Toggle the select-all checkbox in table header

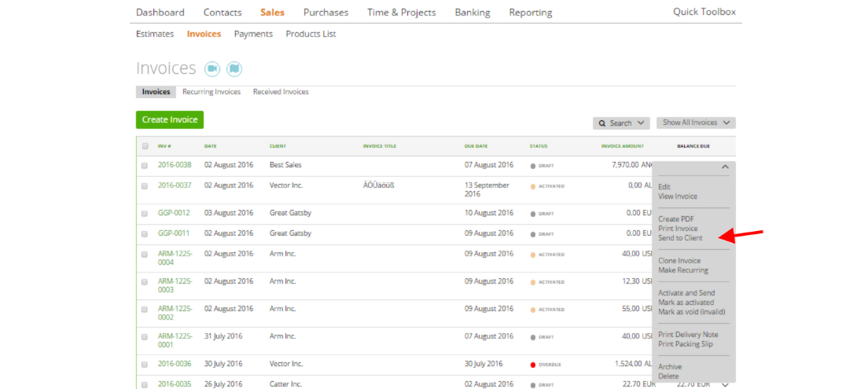145,146
